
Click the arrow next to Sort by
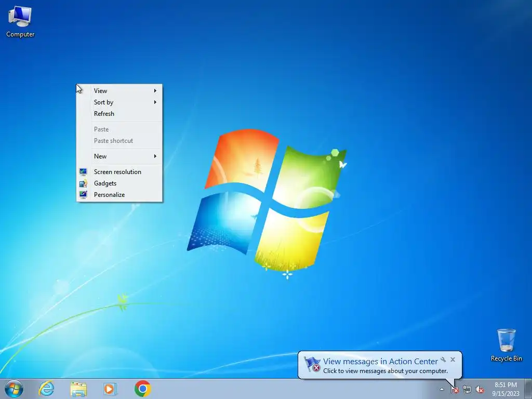tap(155, 102)
